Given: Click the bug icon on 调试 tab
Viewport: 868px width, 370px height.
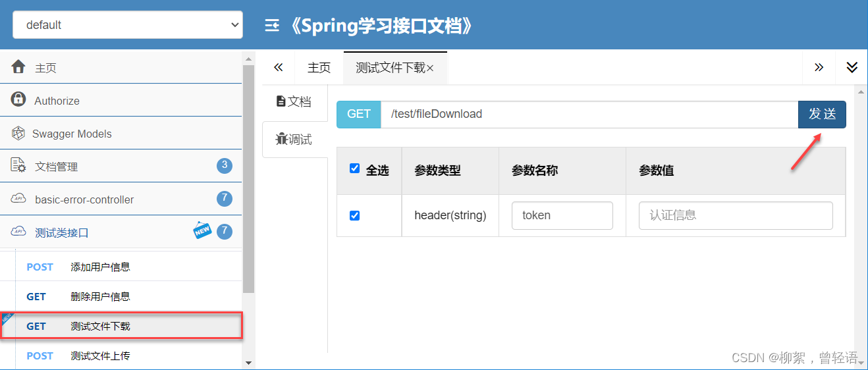Looking at the screenshot, I should (x=281, y=139).
